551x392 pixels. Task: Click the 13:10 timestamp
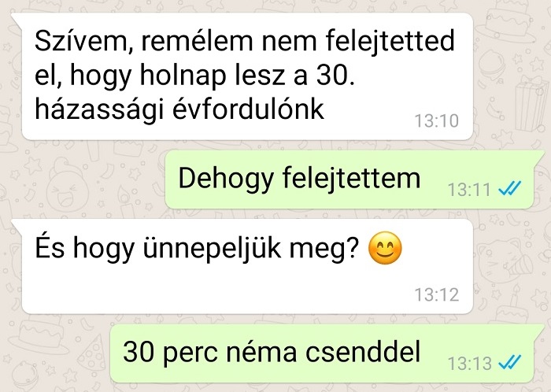[437, 121]
